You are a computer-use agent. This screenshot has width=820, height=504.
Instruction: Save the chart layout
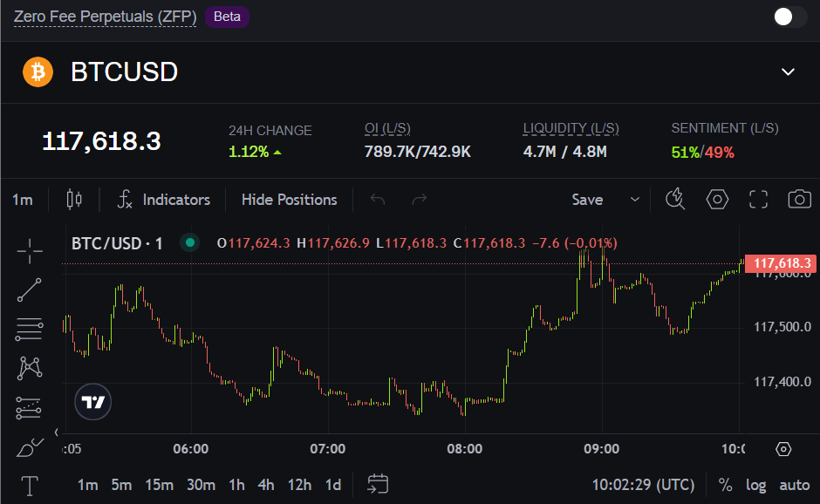(587, 200)
